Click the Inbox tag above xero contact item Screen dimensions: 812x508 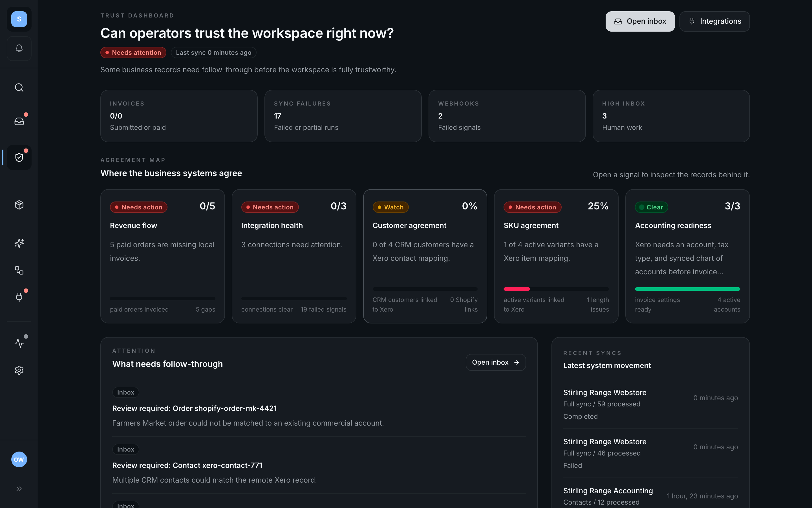pos(125,450)
